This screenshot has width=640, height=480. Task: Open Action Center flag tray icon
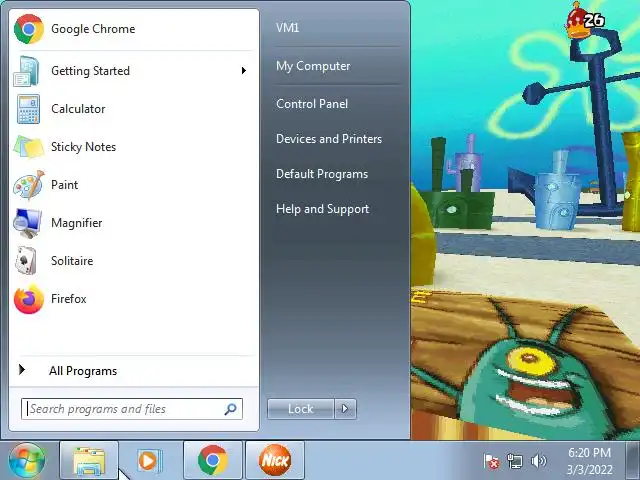point(491,462)
